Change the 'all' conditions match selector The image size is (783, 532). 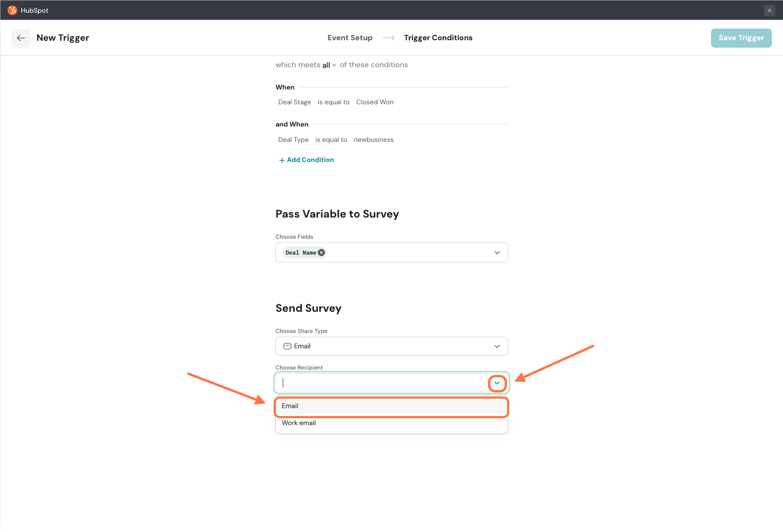[329, 65]
